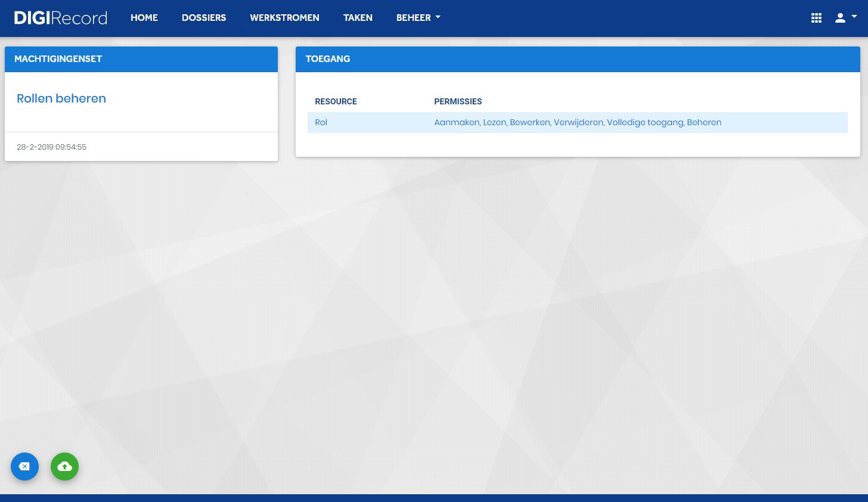868x502 pixels.
Task: Click the green cloud upload button
Action: 65,466
